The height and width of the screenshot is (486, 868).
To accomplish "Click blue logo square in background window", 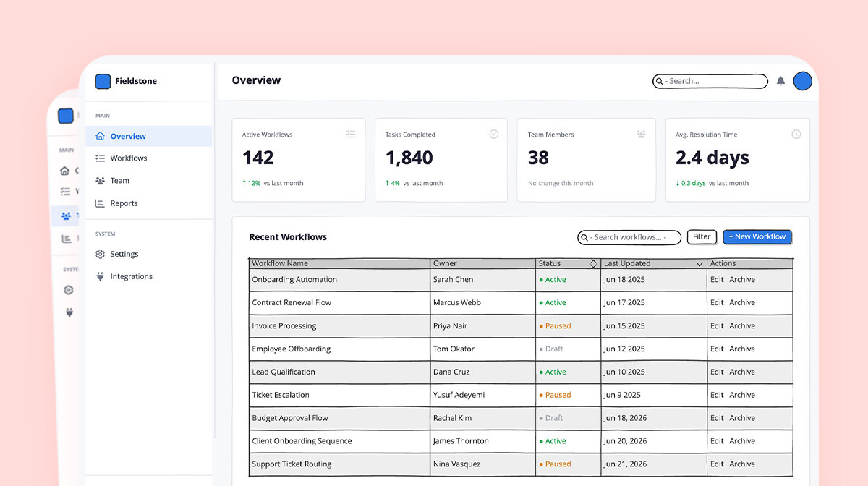I will pyautogui.click(x=66, y=116).
